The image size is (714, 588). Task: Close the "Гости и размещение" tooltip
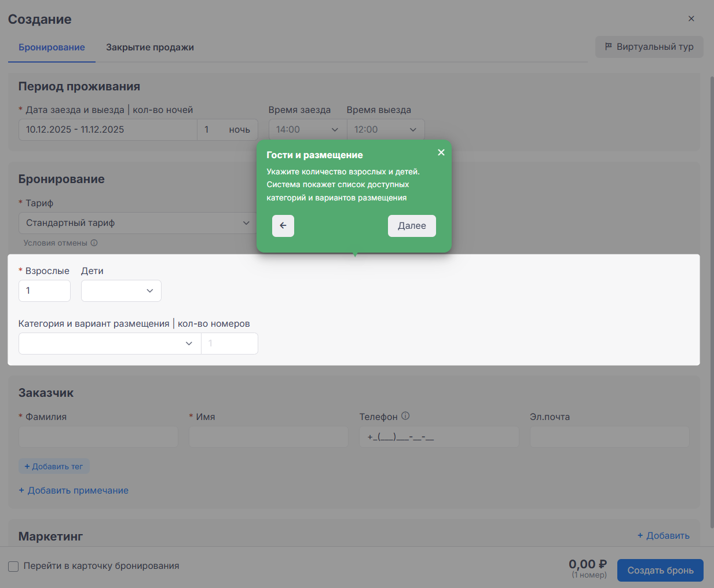pyautogui.click(x=441, y=152)
